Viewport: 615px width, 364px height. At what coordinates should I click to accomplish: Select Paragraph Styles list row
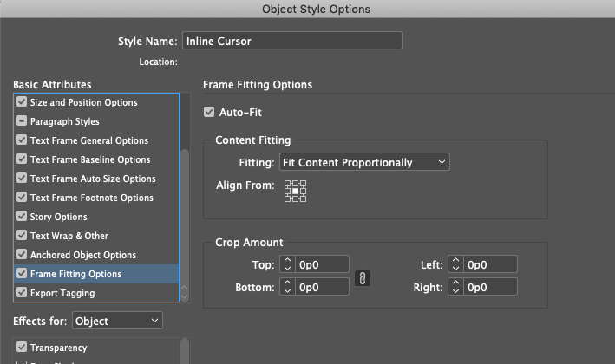tap(96, 121)
